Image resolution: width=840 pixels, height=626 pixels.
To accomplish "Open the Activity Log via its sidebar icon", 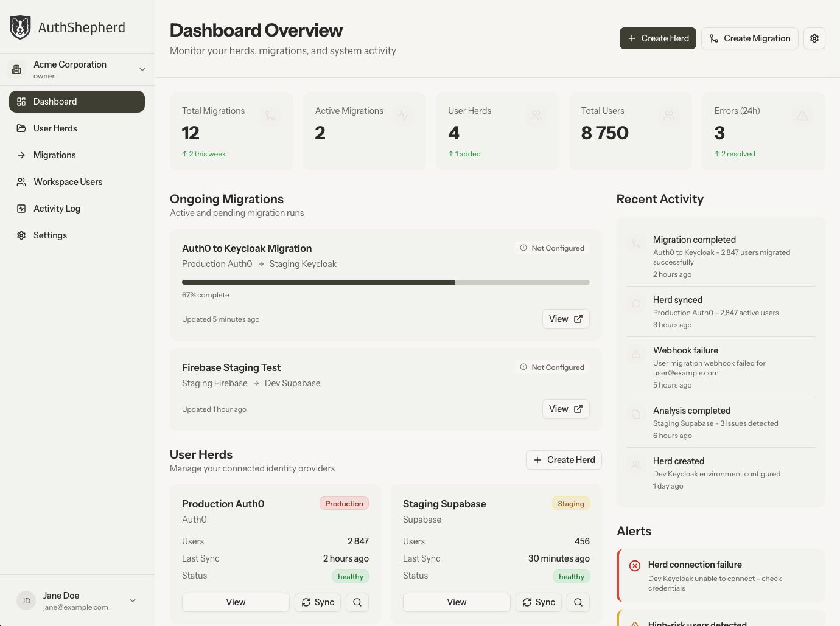I will tap(21, 208).
